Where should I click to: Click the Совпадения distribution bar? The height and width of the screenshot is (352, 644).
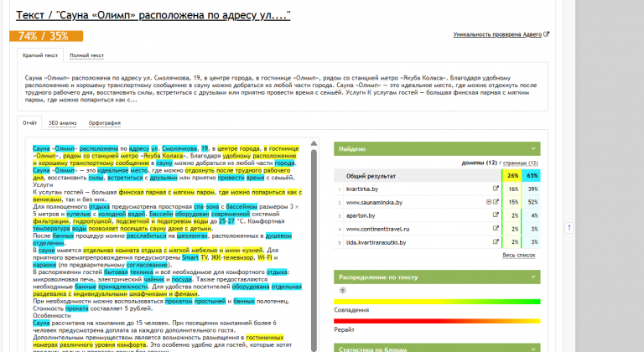437,302
